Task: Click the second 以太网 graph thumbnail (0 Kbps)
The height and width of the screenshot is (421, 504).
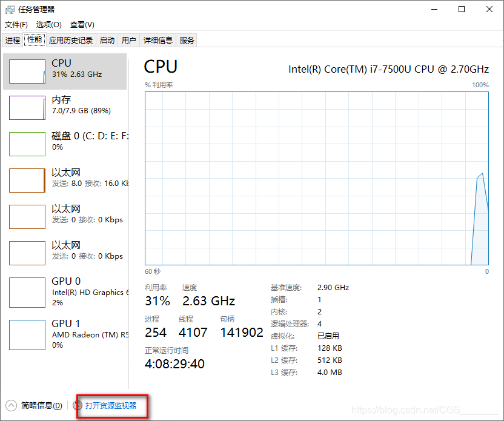Action: point(27,217)
